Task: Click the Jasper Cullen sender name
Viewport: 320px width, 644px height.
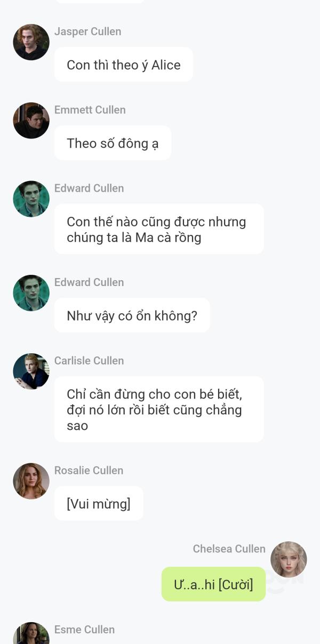Action: point(87,31)
